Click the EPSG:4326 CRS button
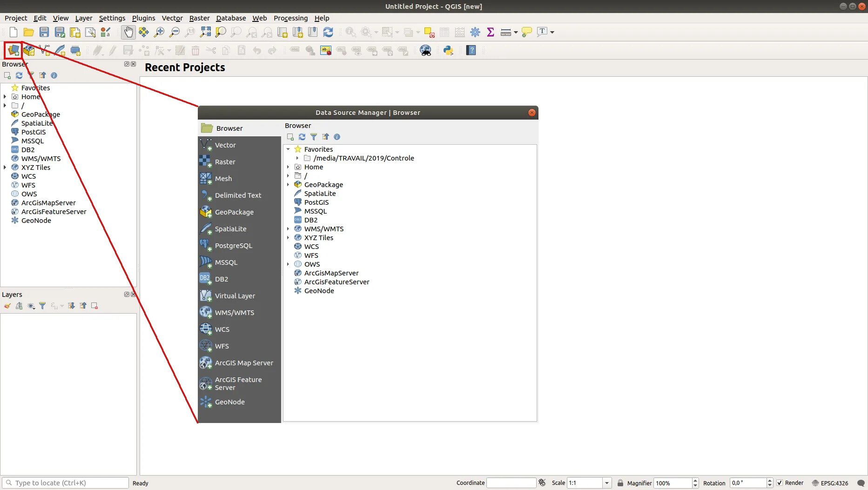The height and width of the screenshot is (490, 868). (830, 483)
